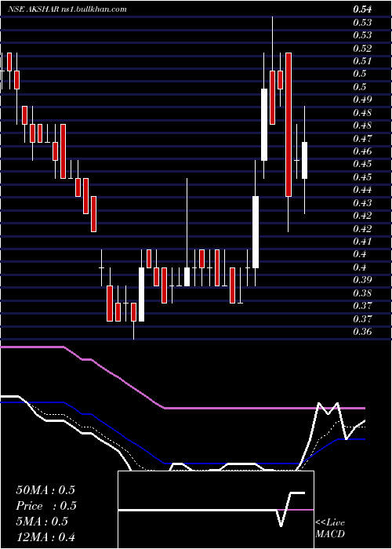
Task: Click the 0.44 price axis label
Action: [x=362, y=190]
